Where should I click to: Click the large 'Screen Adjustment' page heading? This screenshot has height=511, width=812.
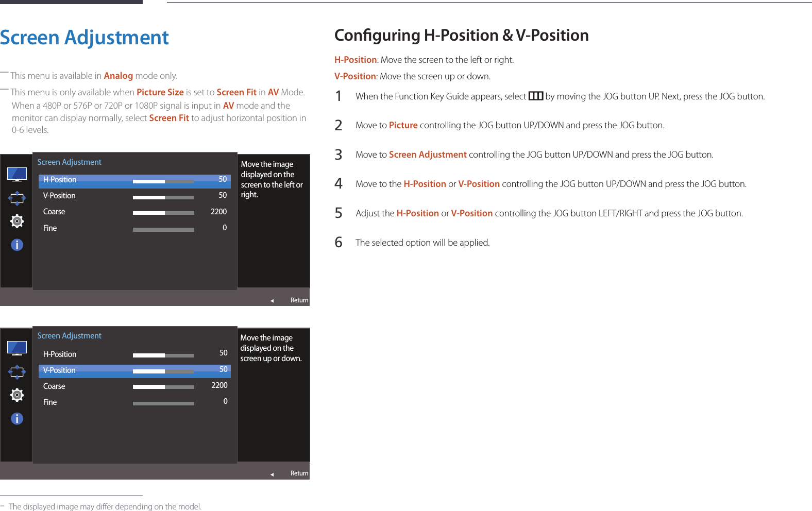(84, 38)
